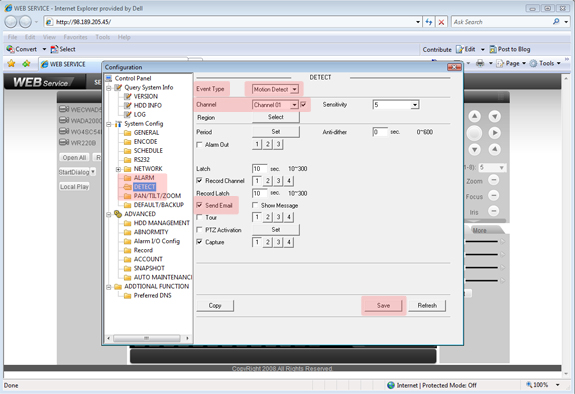Click the Save button
This screenshot has width=575, height=394.
click(383, 305)
